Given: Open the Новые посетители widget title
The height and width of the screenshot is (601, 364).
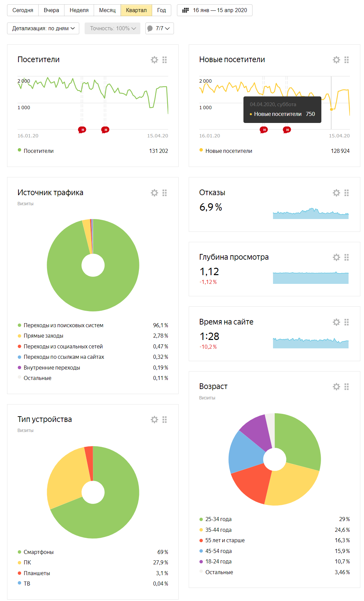Looking at the screenshot, I should tap(232, 59).
